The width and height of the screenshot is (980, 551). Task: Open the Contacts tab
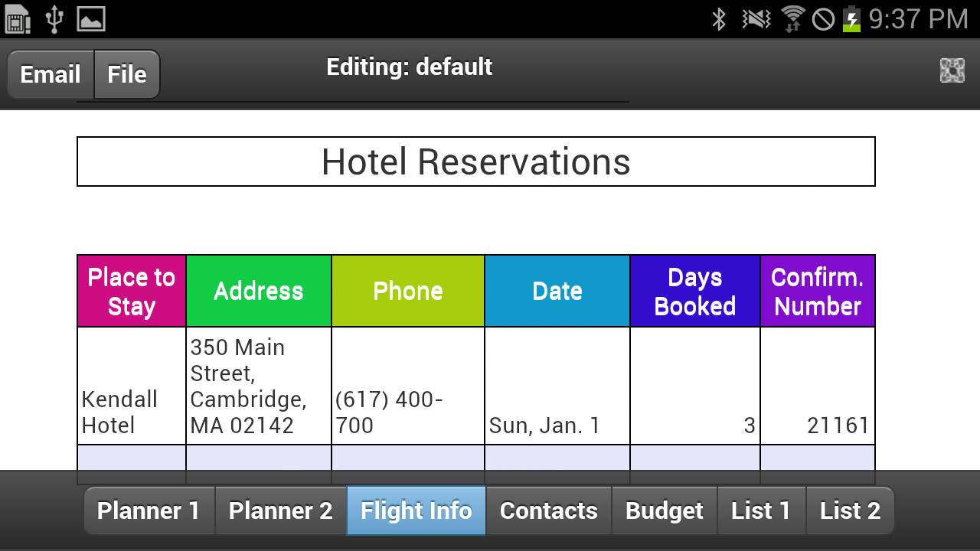click(549, 510)
